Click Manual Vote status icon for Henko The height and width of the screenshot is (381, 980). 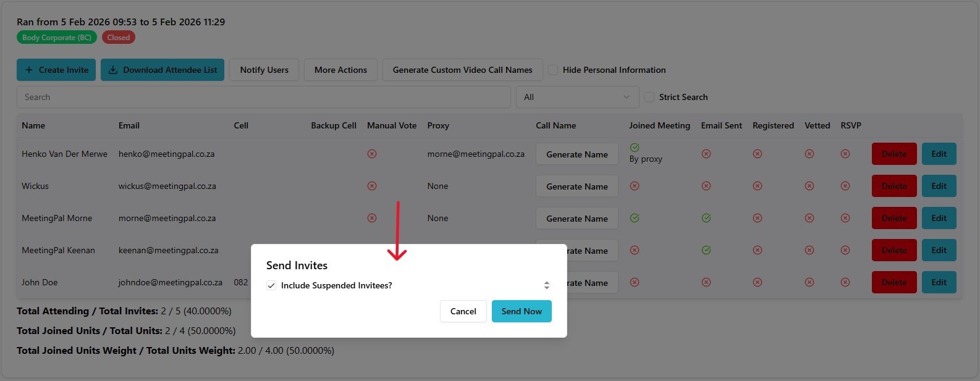(372, 154)
